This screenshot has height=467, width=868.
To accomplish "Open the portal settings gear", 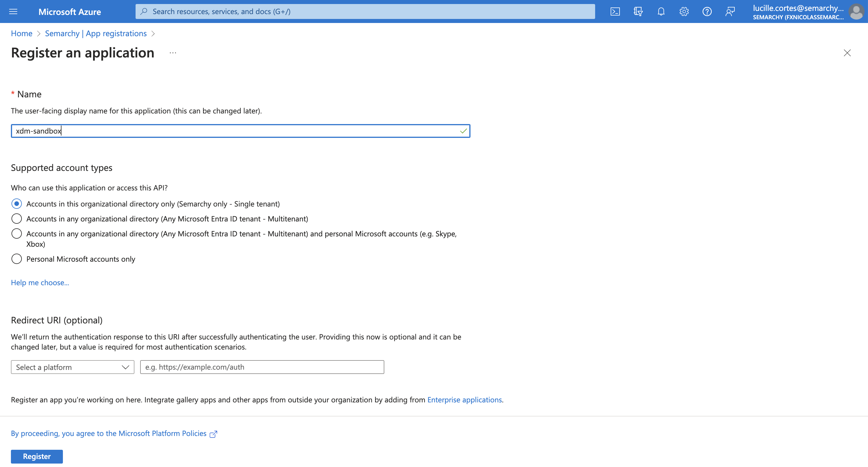I will pos(684,11).
